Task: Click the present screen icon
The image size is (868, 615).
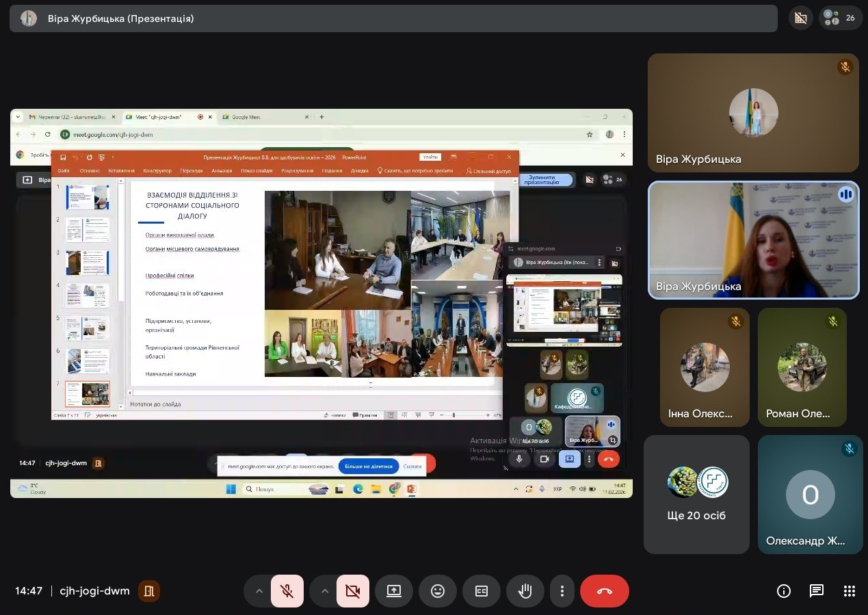Action: pyautogui.click(x=393, y=591)
